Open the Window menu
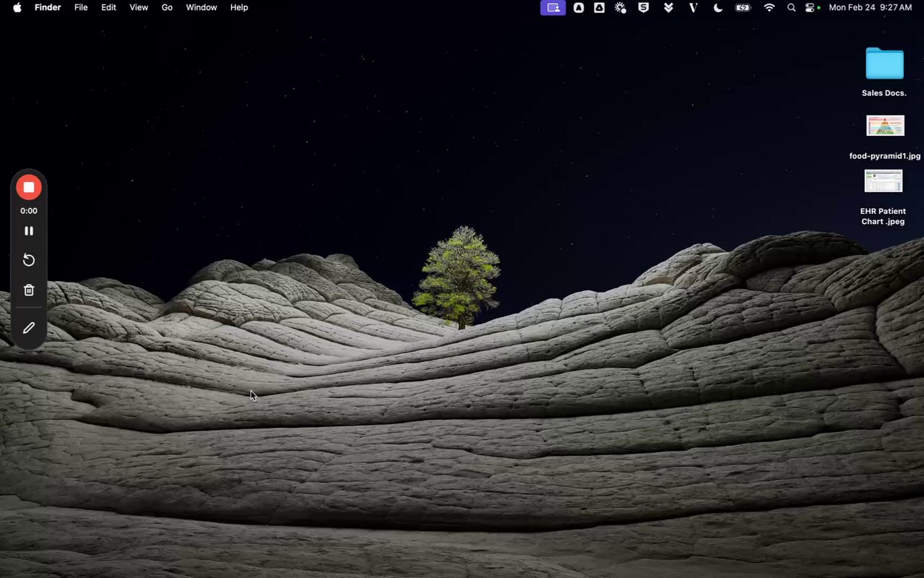 [201, 7]
